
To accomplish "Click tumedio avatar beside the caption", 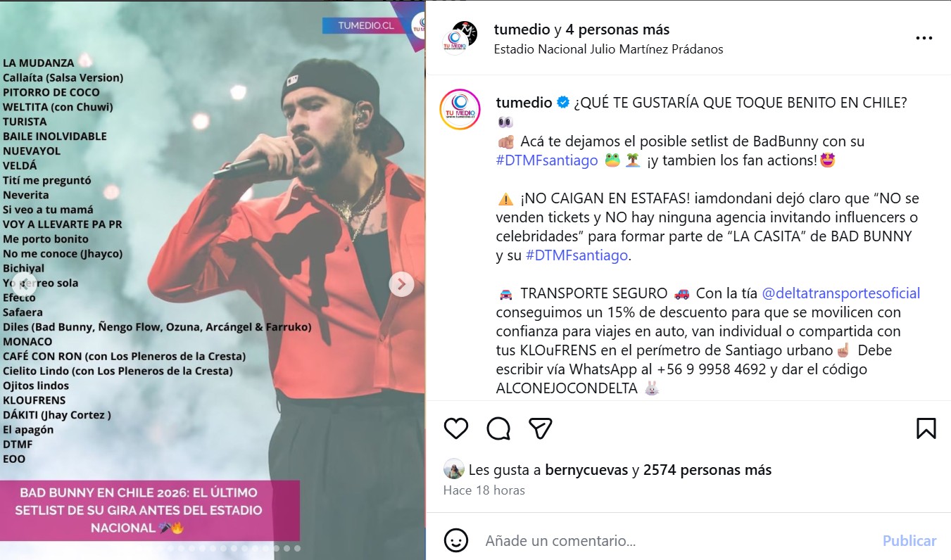I will tap(460, 109).
